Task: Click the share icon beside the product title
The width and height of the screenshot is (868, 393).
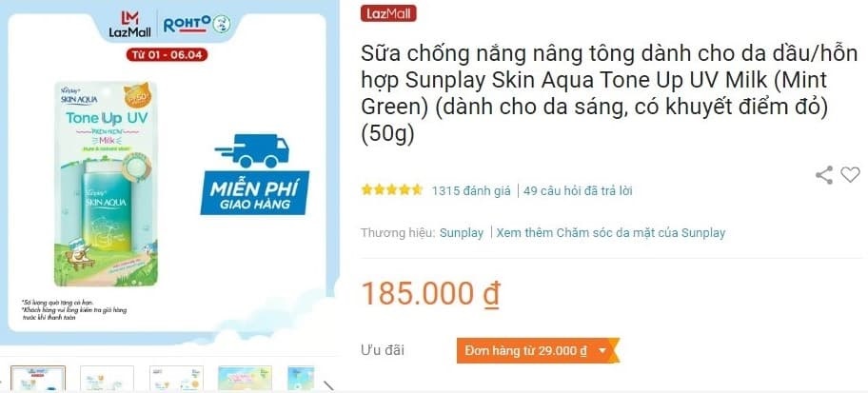Action: tap(823, 175)
